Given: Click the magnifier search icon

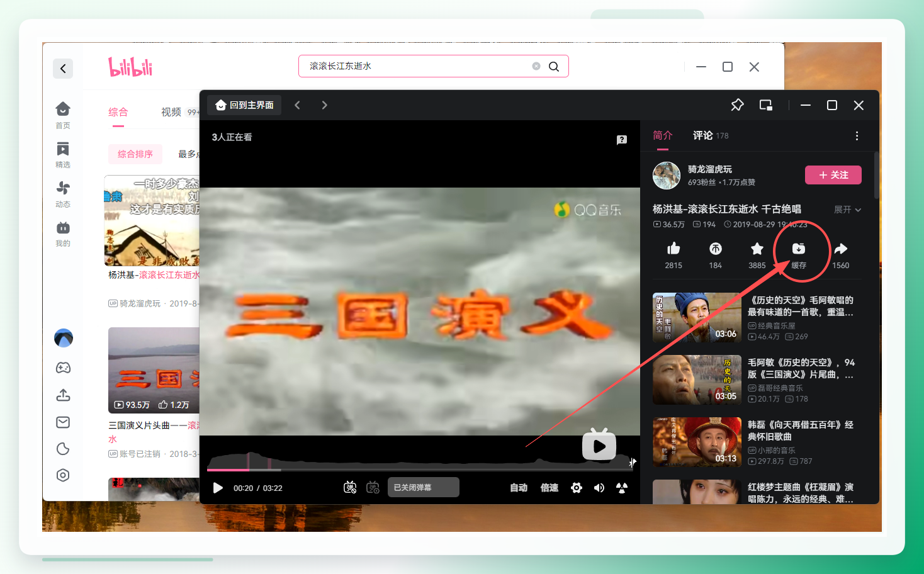Looking at the screenshot, I should [554, 67].
